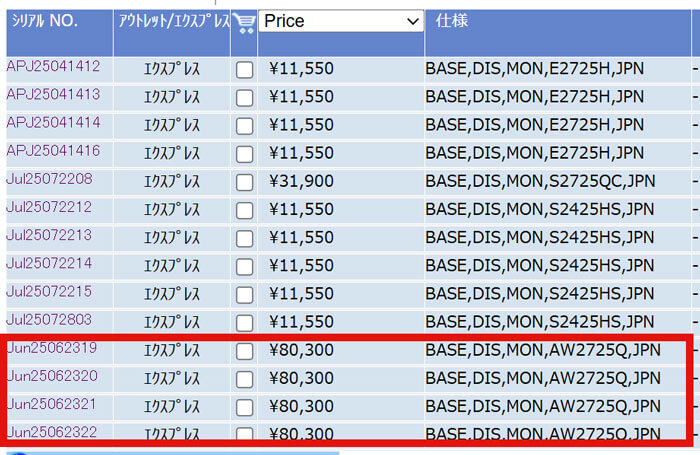700x455 pixels.
Task: Open serial link Jun25062321
Action: (x=52, y=404)
